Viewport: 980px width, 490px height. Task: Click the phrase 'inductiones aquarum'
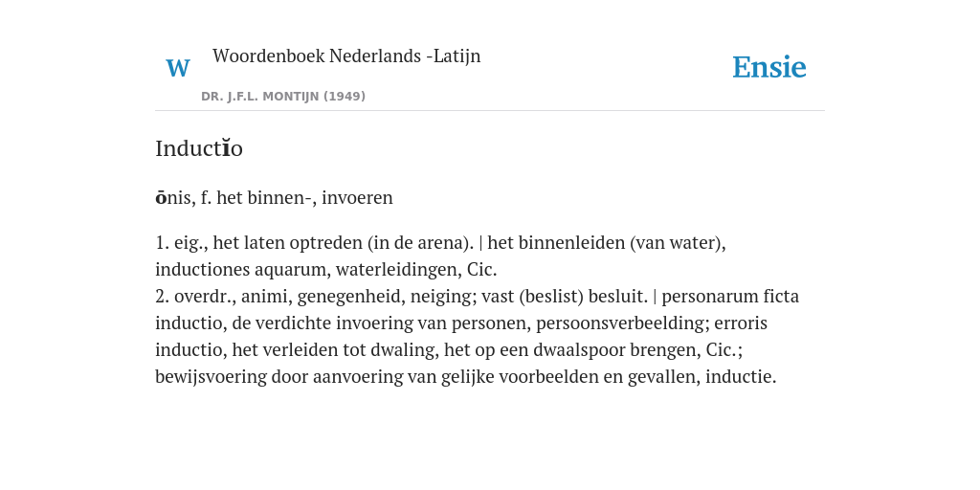tap(242, 269)
